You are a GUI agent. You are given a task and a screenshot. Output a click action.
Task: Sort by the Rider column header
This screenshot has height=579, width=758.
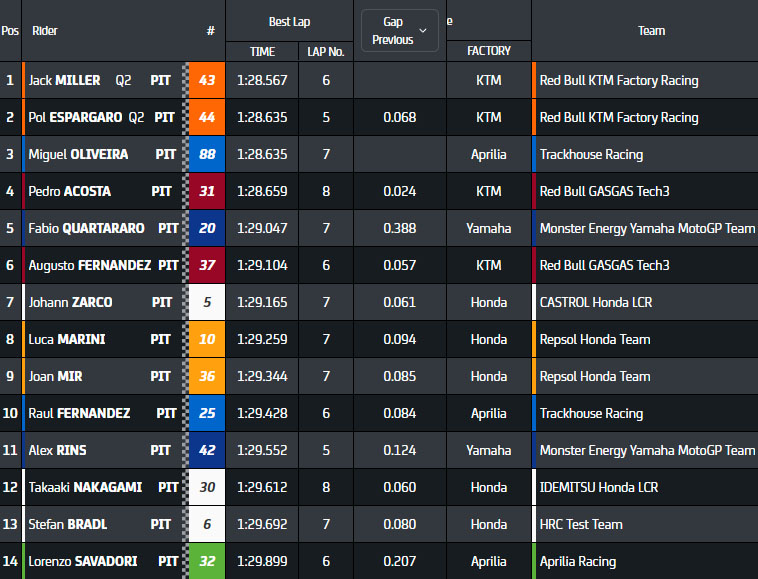(x=45, y=31)
